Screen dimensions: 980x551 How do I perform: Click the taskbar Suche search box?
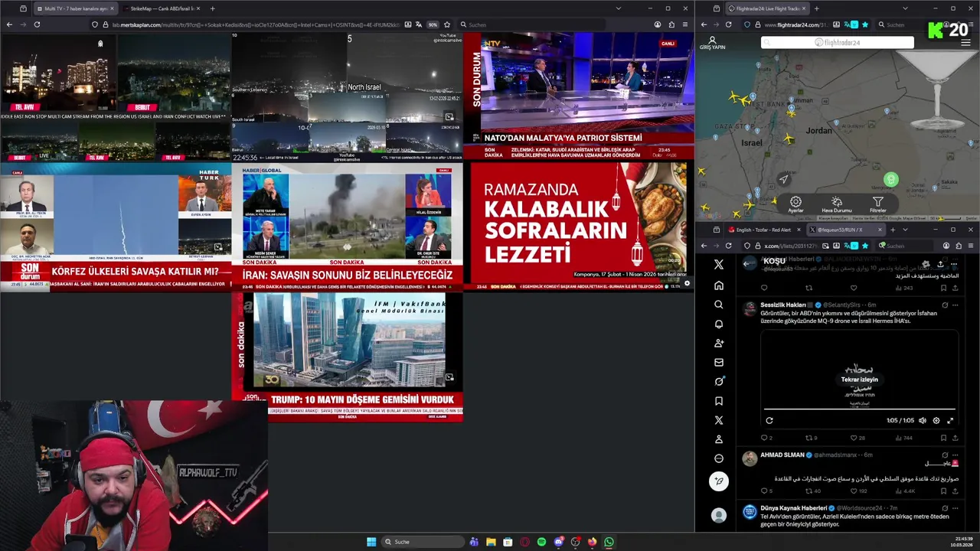423,542
